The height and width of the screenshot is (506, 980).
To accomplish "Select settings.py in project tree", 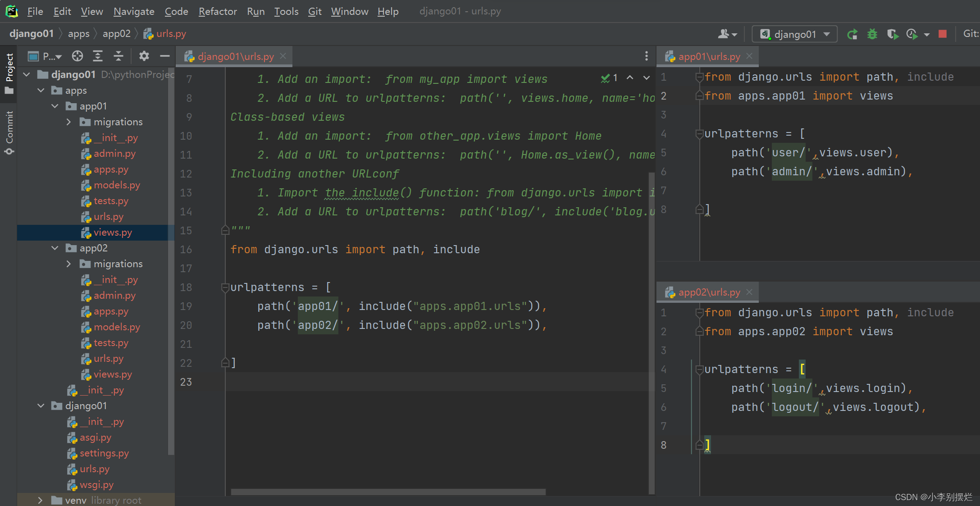I will click(x=104, y=453).
